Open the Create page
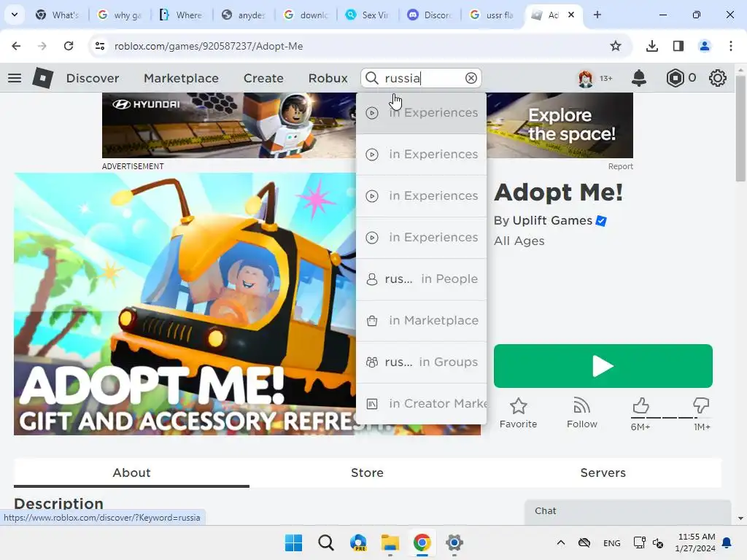747x560 pixels. (263, 78)
